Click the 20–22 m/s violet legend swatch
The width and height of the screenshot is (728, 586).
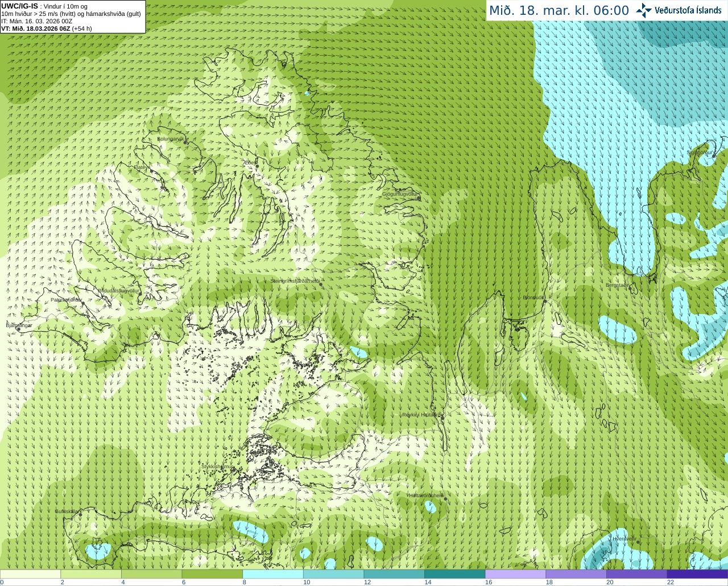(x=637, y=574)
